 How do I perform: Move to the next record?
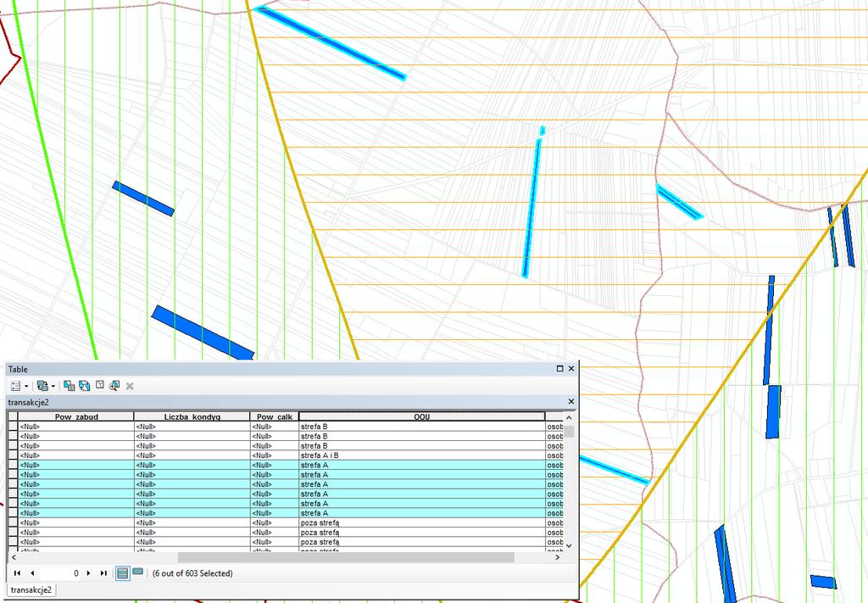(88, 573)
